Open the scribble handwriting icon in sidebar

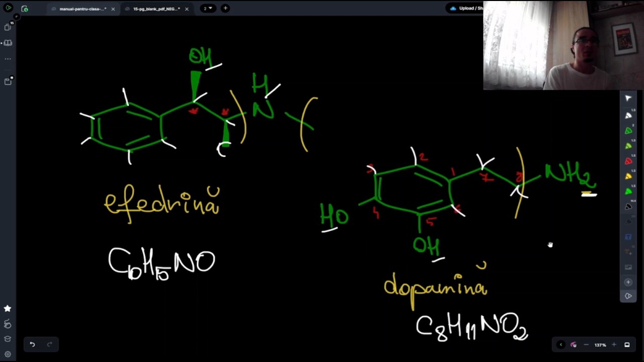pyautogui.click(x=8, y=324)
